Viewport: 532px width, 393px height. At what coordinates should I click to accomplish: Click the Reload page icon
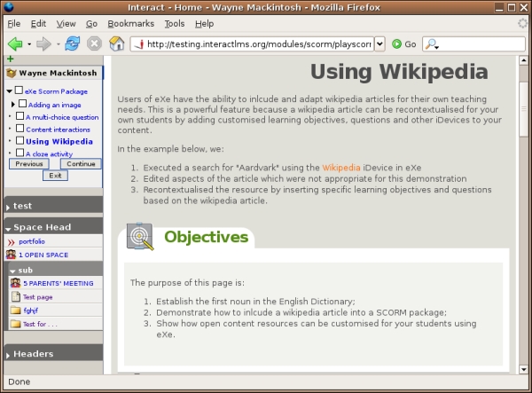pyautogui.click(x=73, y=43)
